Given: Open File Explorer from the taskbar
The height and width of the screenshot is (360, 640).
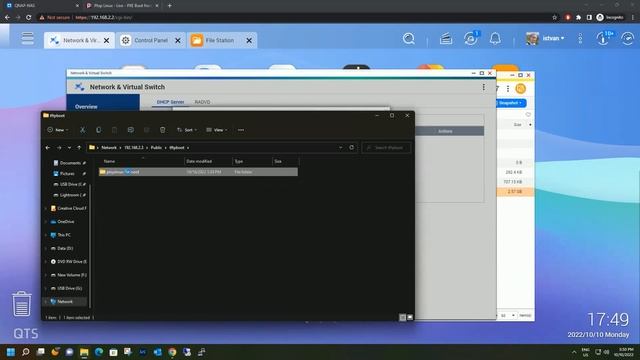Looking at the screenshot, I should [84, 352].
